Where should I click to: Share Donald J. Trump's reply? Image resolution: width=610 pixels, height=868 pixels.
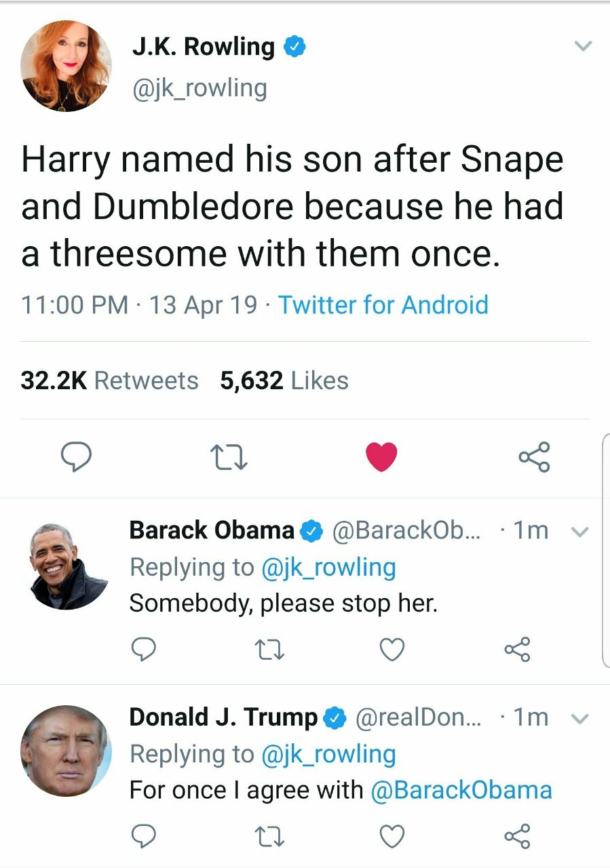pyautogui.click(x=517, y=837)
